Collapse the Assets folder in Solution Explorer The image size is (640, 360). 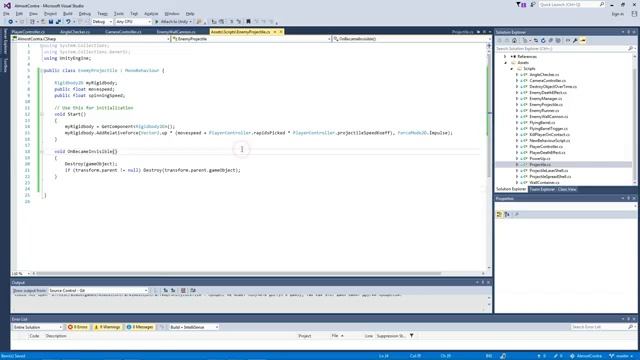click(505, 63)
